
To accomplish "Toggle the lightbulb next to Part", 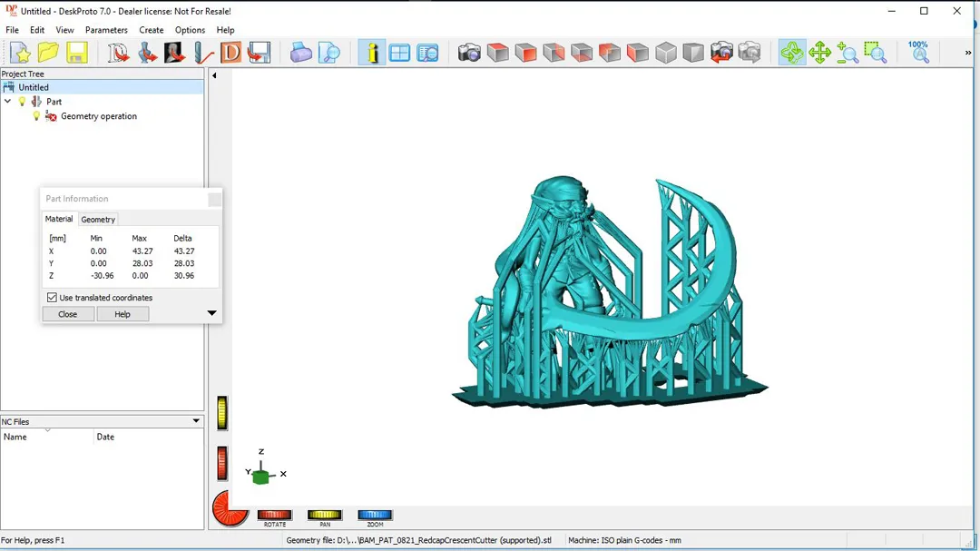I will 23,102.
